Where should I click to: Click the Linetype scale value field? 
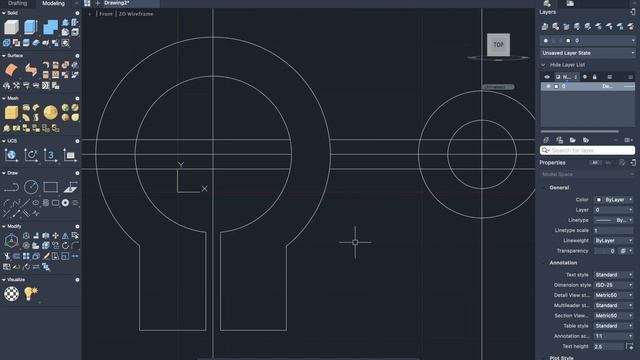pos(614,230)
